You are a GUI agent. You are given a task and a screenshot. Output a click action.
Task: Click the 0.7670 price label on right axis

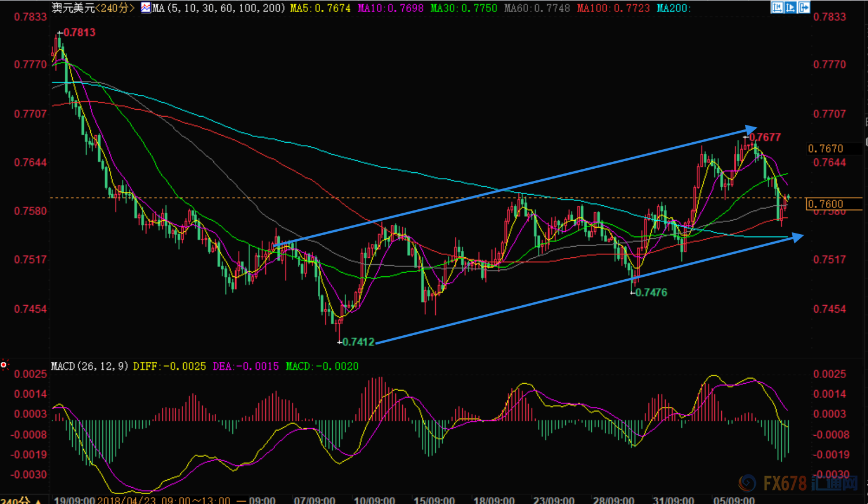pos(826,149)
